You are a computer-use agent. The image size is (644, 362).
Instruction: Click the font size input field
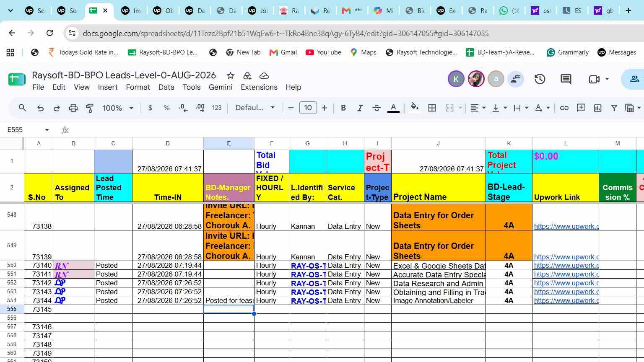(308, 108)
